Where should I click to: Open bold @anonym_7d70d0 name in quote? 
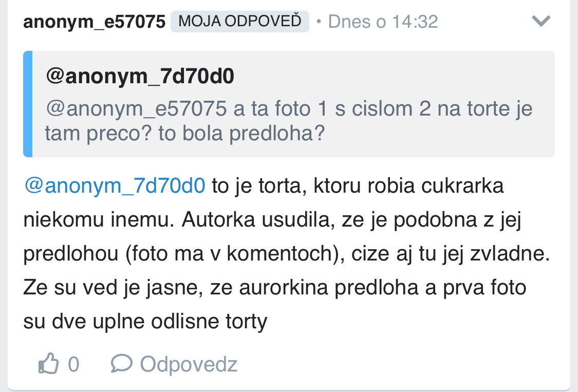click(x=140, y=76)
